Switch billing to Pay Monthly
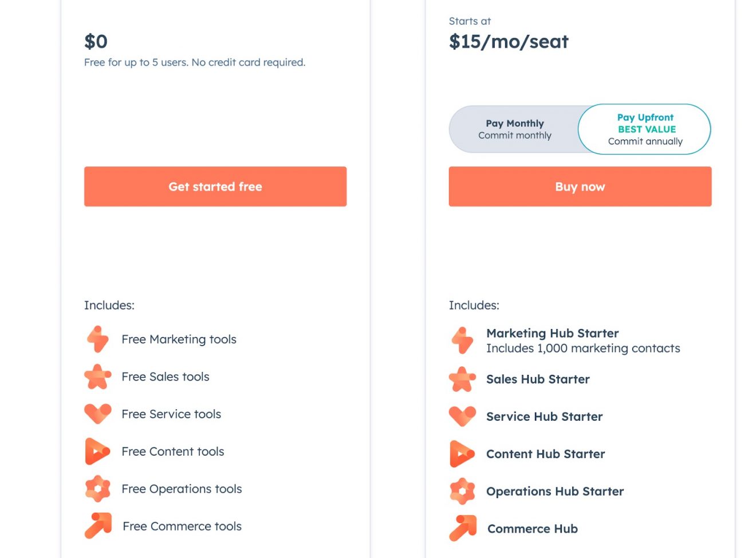 coord(514,129)
